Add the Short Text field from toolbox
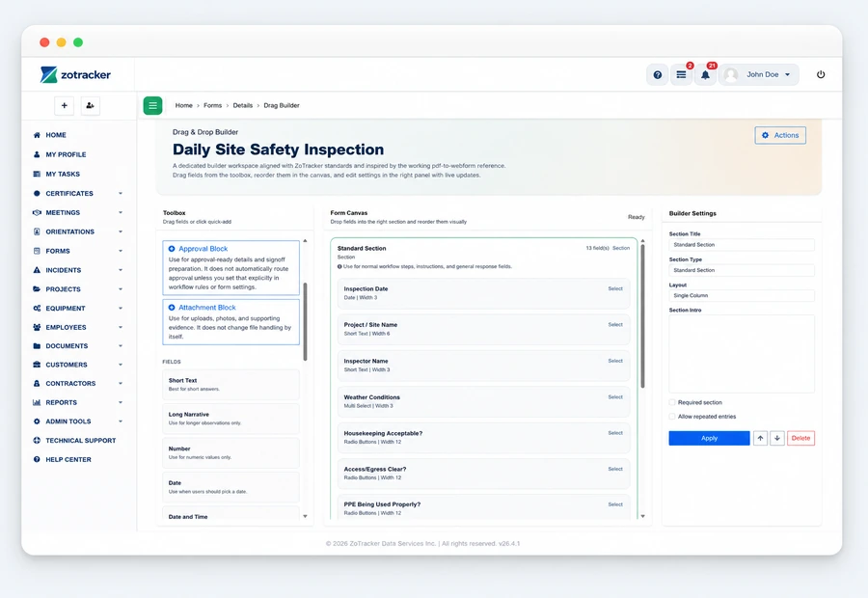Screen dimensions: 868x598 [x=231, y=384]
